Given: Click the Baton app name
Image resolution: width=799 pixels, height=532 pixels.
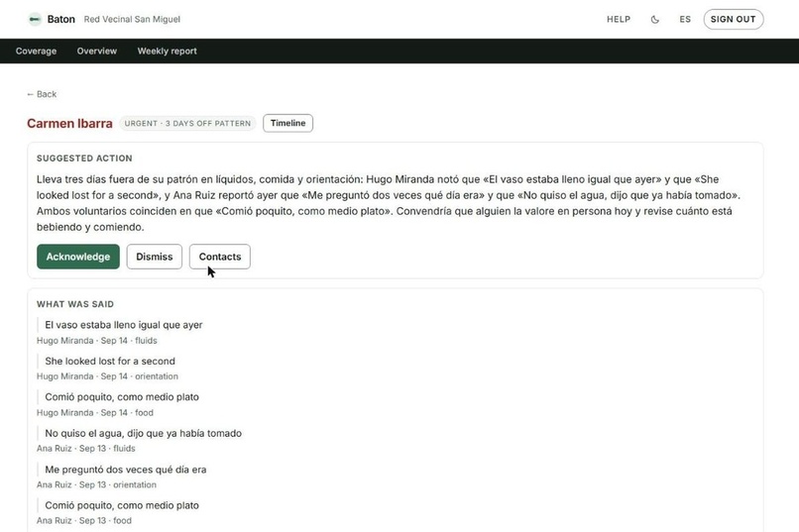Looking at the screenshot, I should click(61, 20).
